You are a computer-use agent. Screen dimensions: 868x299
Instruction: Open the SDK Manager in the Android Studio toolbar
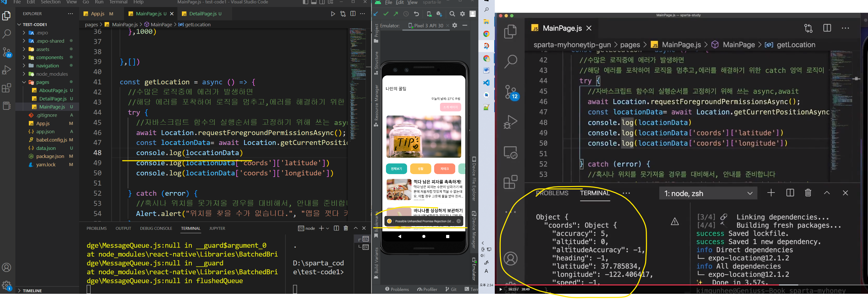(x=439, y=14)
